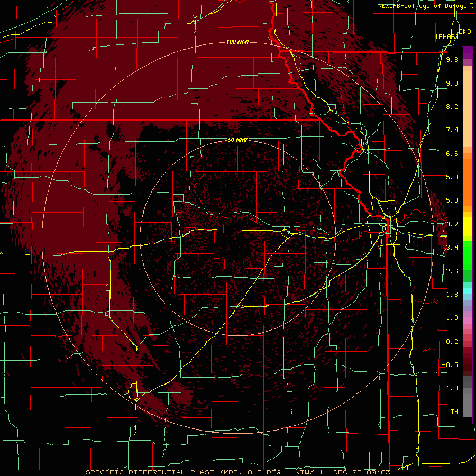The height and width of the screenshot is (476, 476).
Task: Click the bright green color bar segment
Action: click(x=467, y=255)
